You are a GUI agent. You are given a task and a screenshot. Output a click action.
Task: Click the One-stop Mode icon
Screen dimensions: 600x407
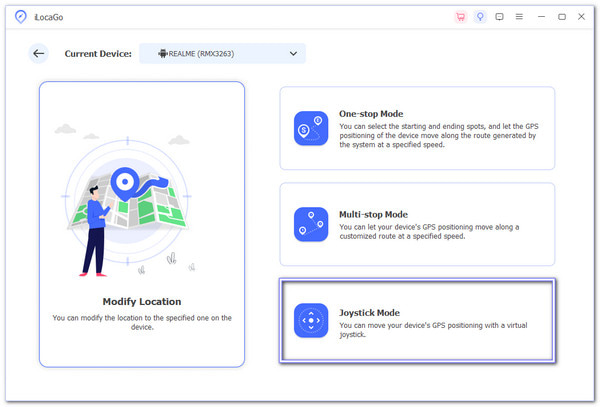pos(311,129)
